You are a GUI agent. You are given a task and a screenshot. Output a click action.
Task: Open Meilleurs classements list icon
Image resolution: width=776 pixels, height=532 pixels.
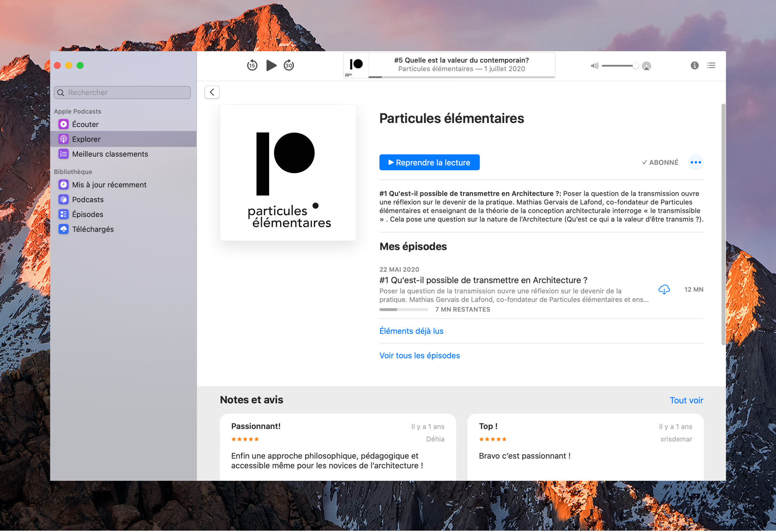coord(64,154)
